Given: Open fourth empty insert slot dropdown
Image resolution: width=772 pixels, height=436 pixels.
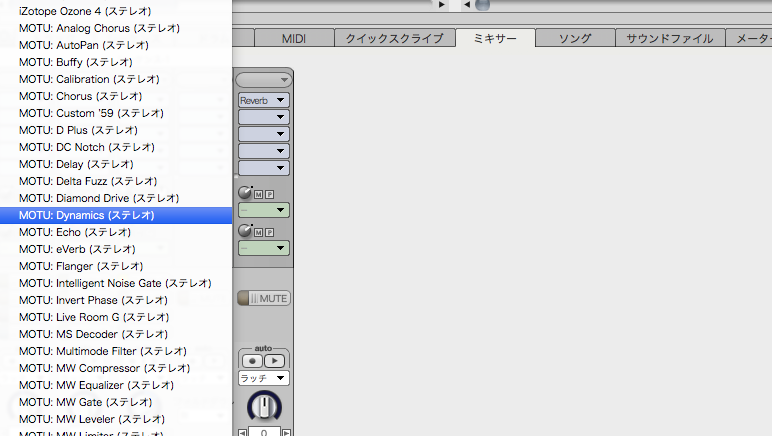Looking at the screenshot, I should [x=263, y=151].
